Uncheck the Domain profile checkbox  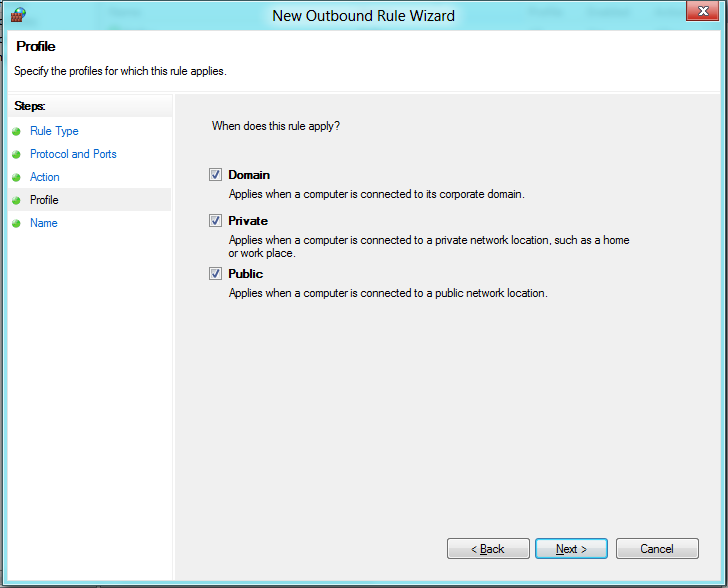coord(215,174)
